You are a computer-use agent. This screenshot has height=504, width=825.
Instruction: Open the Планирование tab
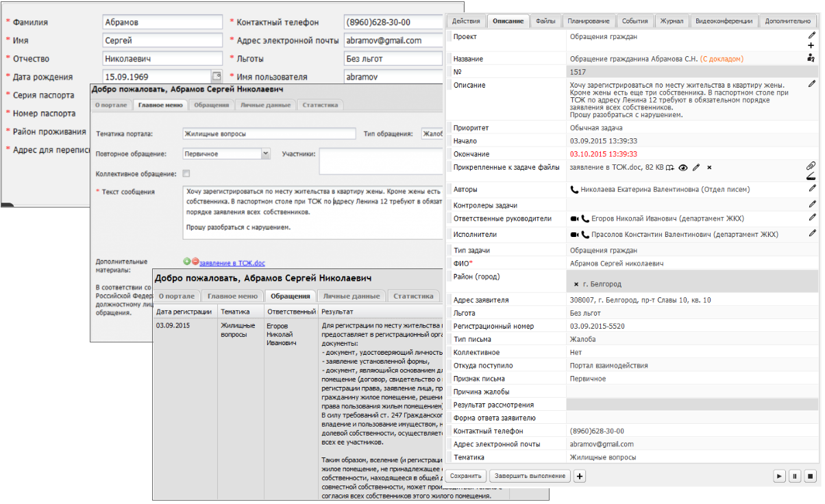(x=589, y=21)
